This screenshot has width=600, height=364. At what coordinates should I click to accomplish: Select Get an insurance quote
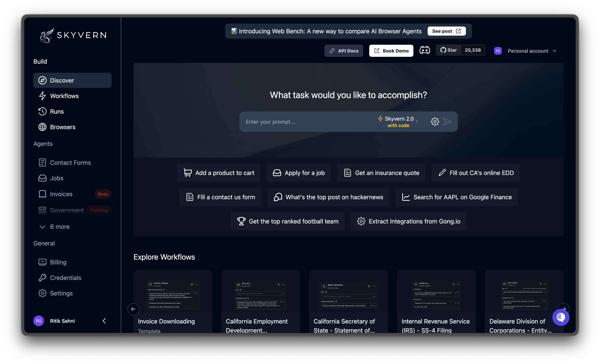[x=381, y=173]
